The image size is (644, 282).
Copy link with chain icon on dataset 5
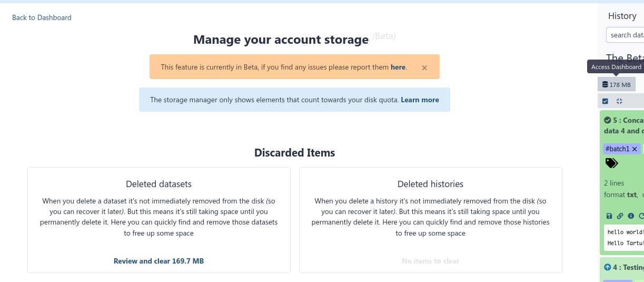pyautogui.click(x=620, y=216)
